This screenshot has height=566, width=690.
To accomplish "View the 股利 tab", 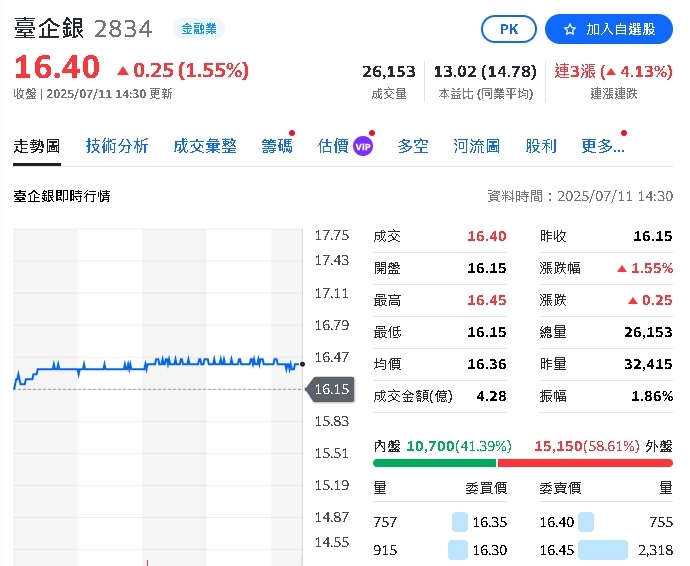I will (x=541, y=146).
